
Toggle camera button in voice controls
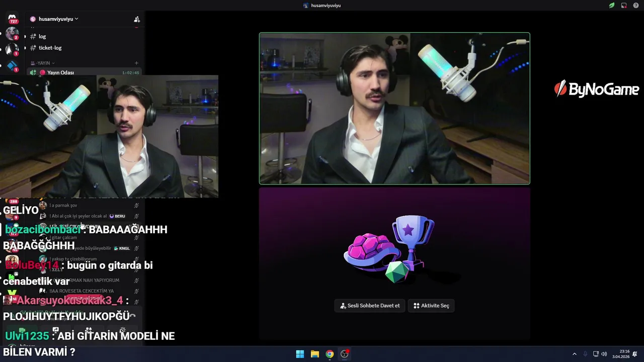[22, 330]
